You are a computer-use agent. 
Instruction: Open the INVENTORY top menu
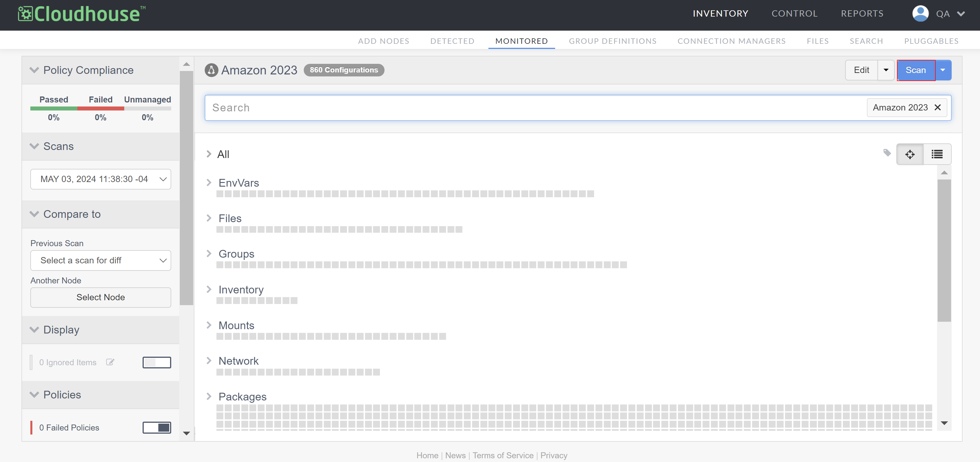click(x=721, y=14)
